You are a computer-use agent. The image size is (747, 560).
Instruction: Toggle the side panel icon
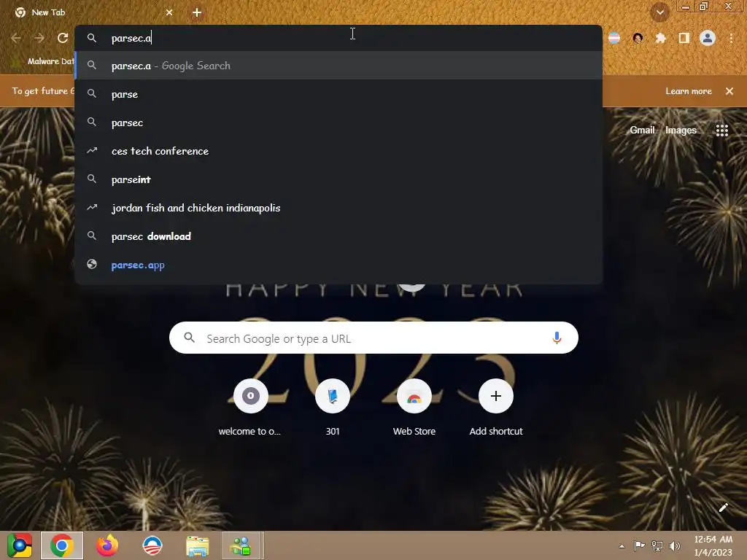(x=684, y=38)
